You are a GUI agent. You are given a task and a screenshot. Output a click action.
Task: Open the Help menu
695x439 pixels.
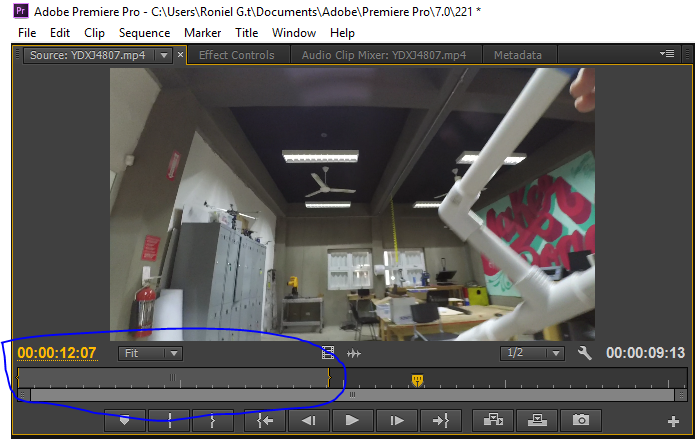tap(342, 33)
